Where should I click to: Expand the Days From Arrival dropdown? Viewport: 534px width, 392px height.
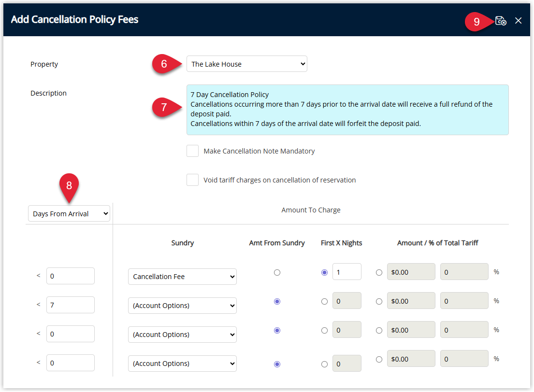[69, 213]
